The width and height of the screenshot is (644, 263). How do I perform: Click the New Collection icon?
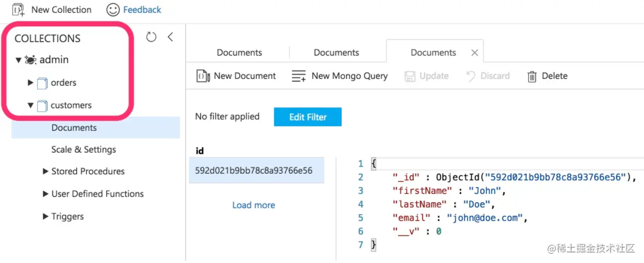tap(19, 9)
